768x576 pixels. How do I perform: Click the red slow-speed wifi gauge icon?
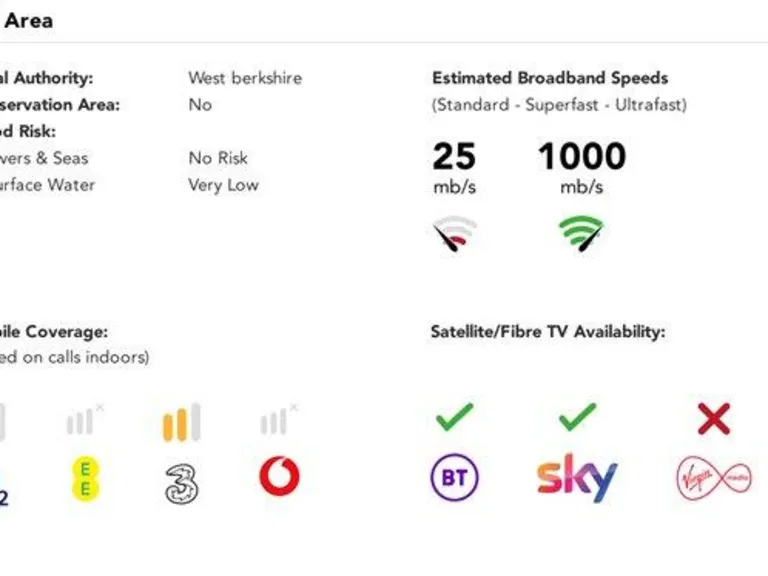[x=455, y=233]
